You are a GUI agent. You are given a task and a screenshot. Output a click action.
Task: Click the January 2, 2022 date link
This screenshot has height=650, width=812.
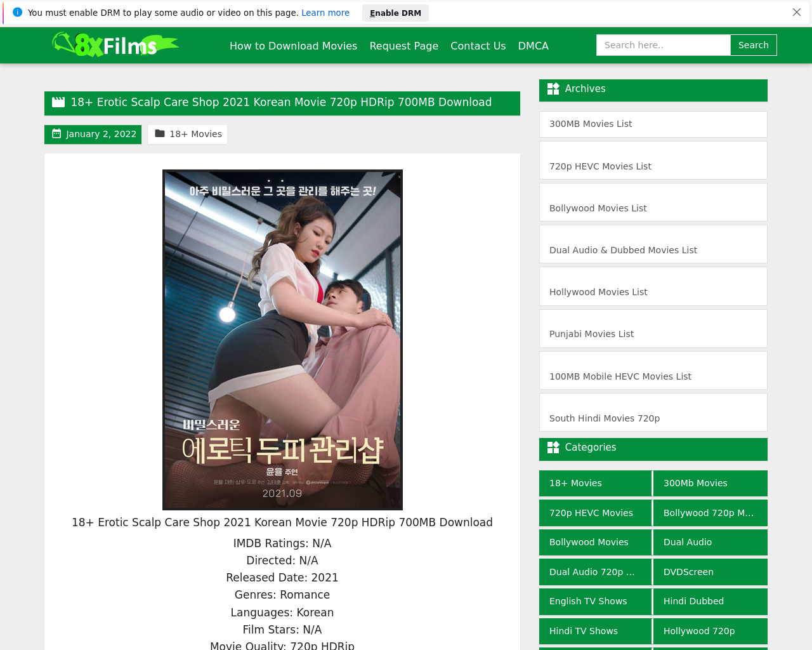93,134
